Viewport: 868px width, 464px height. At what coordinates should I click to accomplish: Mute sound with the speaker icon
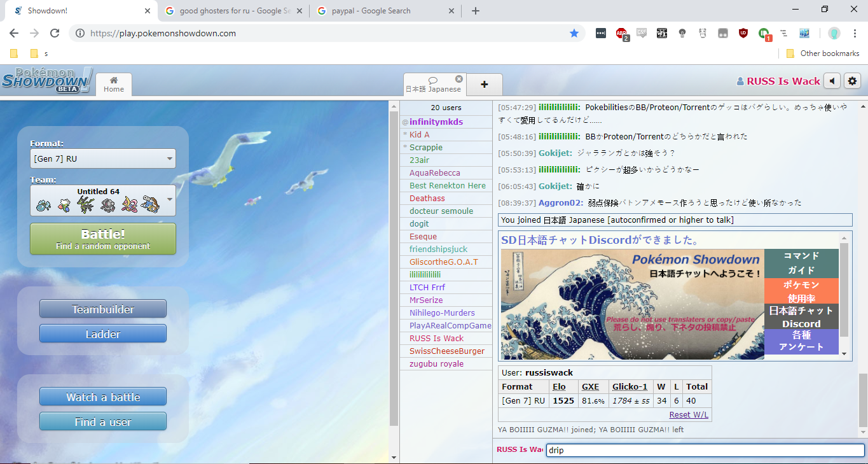click(832, 81)
